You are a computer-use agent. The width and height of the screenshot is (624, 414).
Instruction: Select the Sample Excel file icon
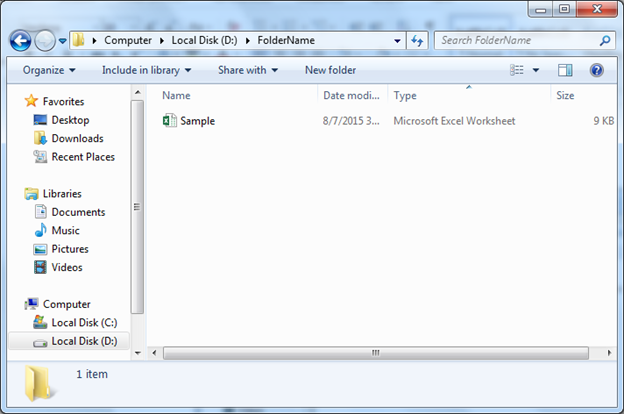point(170,120)
